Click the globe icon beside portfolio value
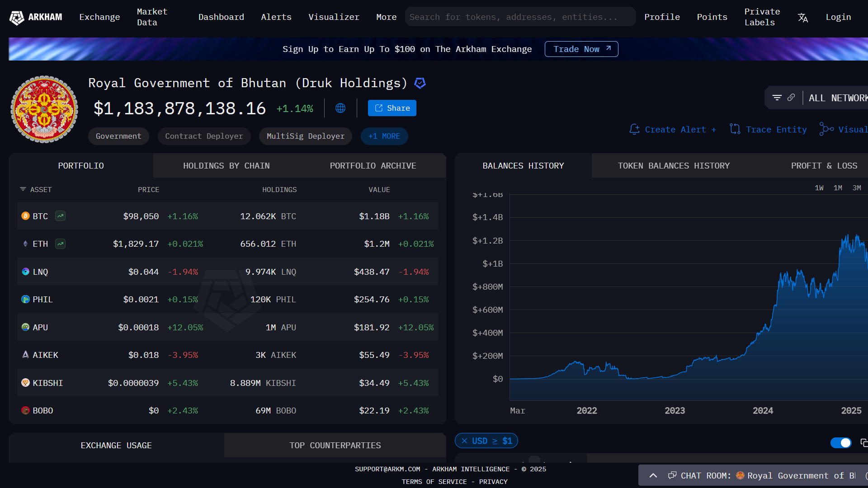 340,108
